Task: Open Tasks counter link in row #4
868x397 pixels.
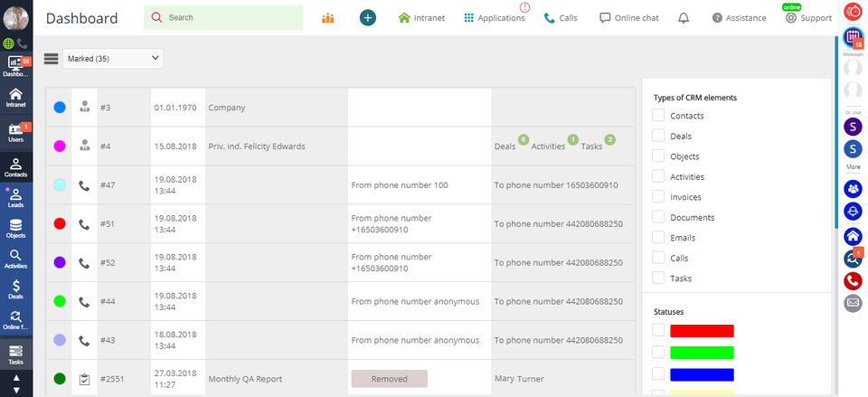Action: (591, 147)
